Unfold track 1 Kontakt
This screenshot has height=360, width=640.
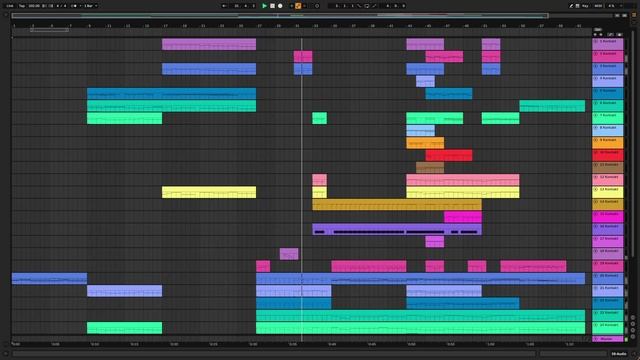[596, 42]
